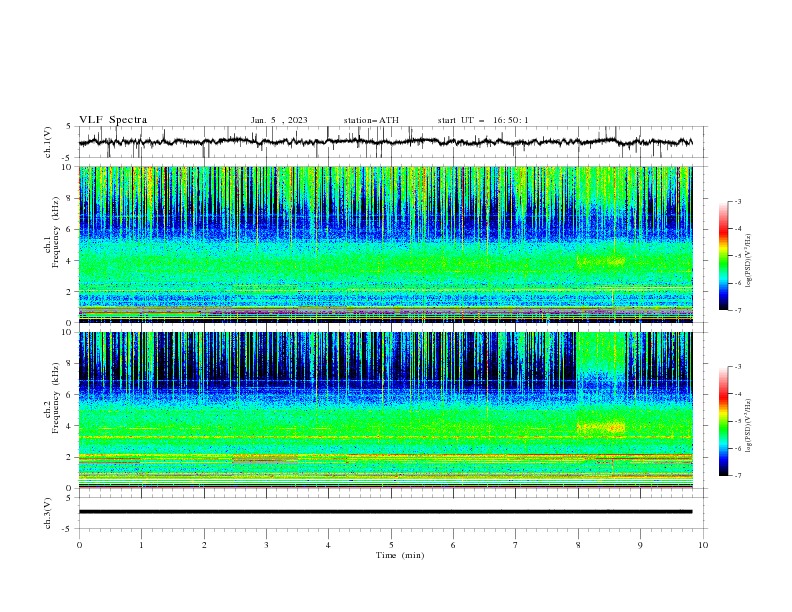The height and width of the screenshot is (612, 792).
Task: Click time axis tick label '8'
Action: (x=578, y=545)
